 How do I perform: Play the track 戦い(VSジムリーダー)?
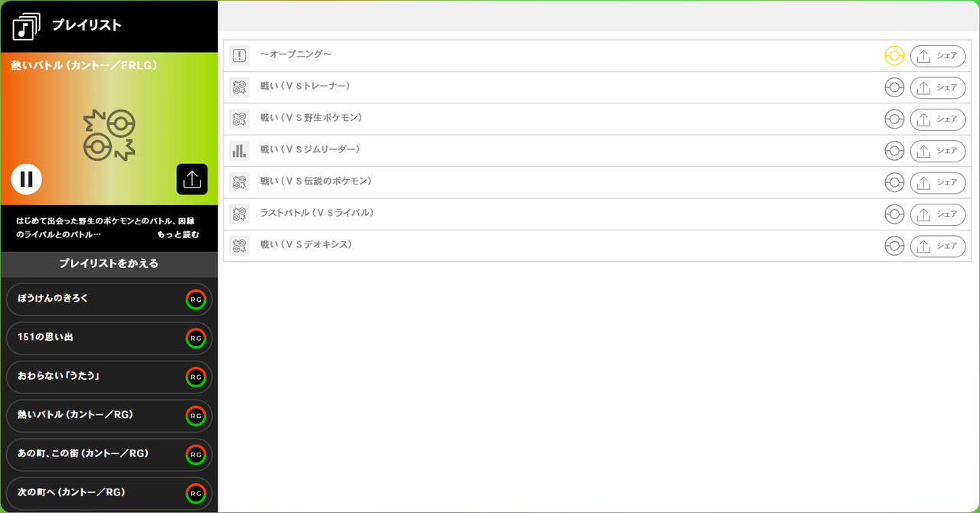[x=310, y=149]
